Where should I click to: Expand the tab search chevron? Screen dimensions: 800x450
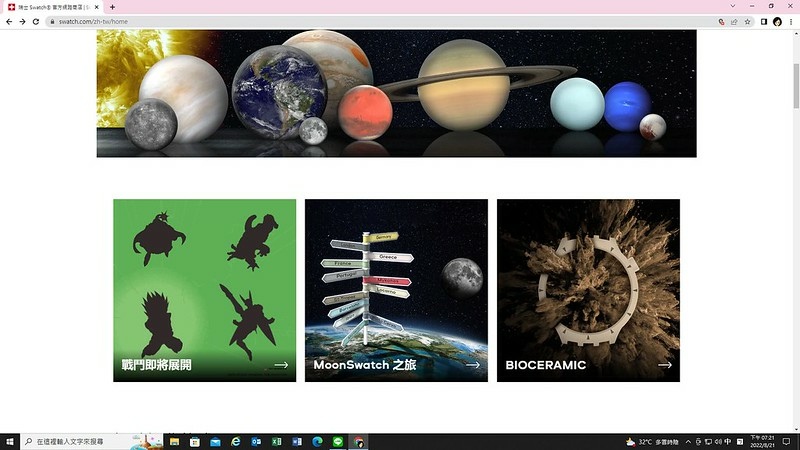[x=733, y=6]
